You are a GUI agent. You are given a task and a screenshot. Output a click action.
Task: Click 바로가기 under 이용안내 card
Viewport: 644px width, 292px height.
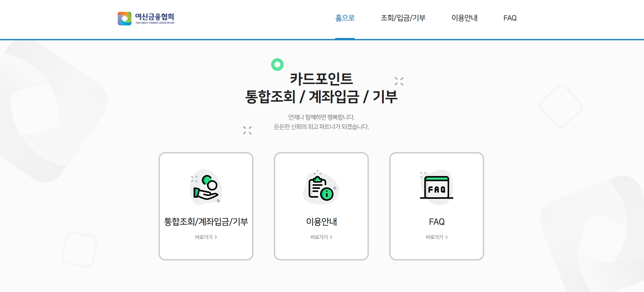321,237
